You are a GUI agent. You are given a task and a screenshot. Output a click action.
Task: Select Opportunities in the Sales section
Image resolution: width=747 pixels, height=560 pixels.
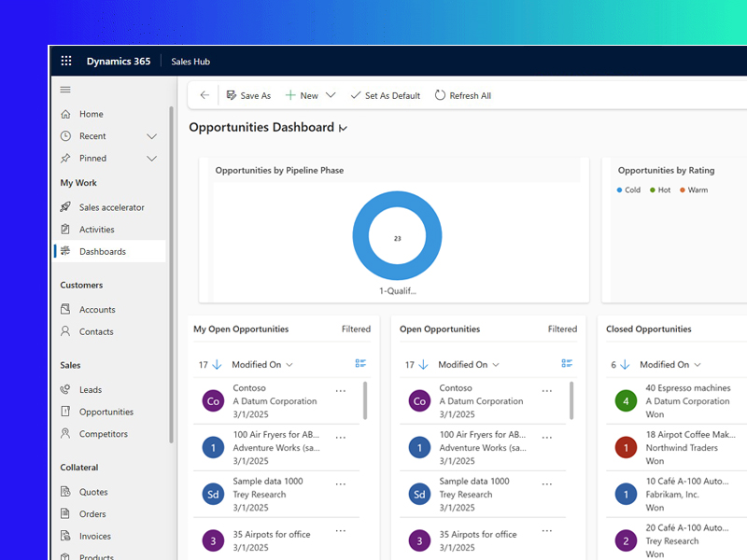coord(106,412)
